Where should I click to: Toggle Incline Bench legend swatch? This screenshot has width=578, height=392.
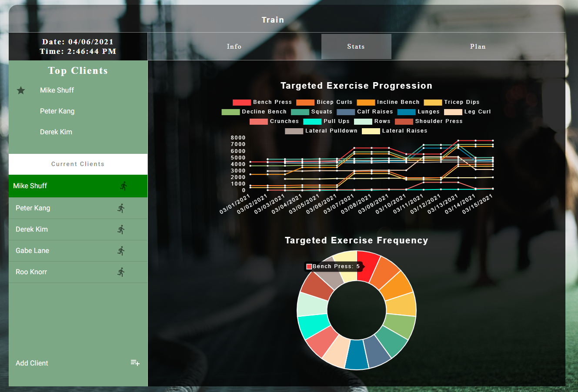(366, 103)
